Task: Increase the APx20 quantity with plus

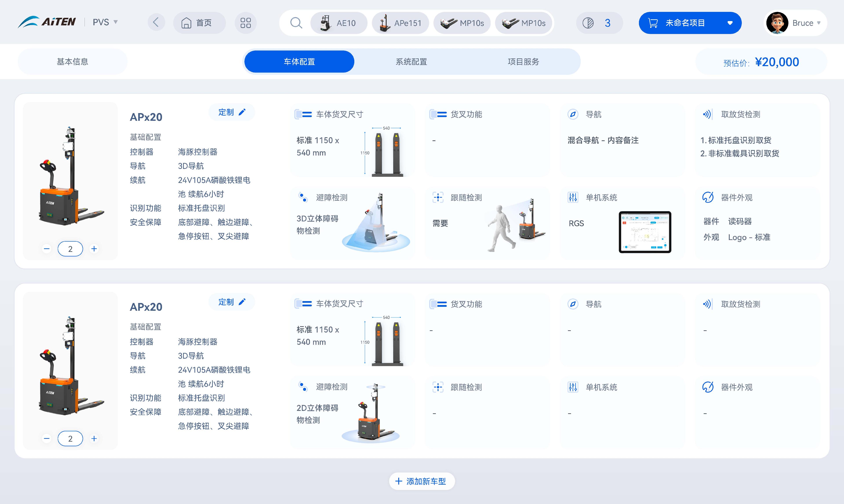Action: click(x=94, y=248)
